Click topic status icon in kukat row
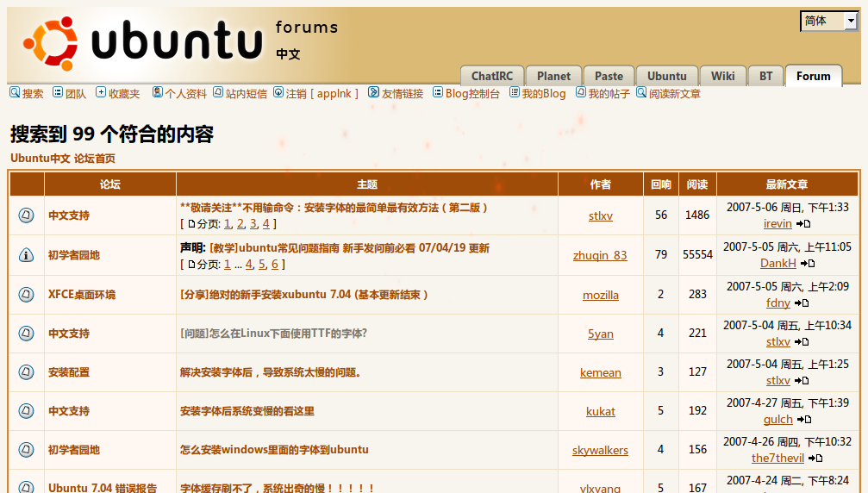This screenshot has width=868, height=493. [x=26, y=410]
